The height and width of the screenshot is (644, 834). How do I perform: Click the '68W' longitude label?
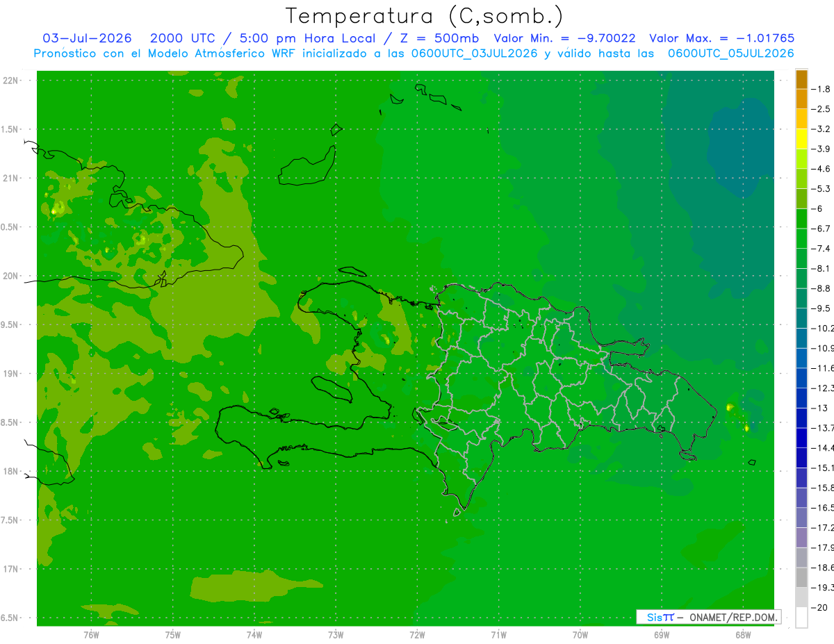pos(743,635)
